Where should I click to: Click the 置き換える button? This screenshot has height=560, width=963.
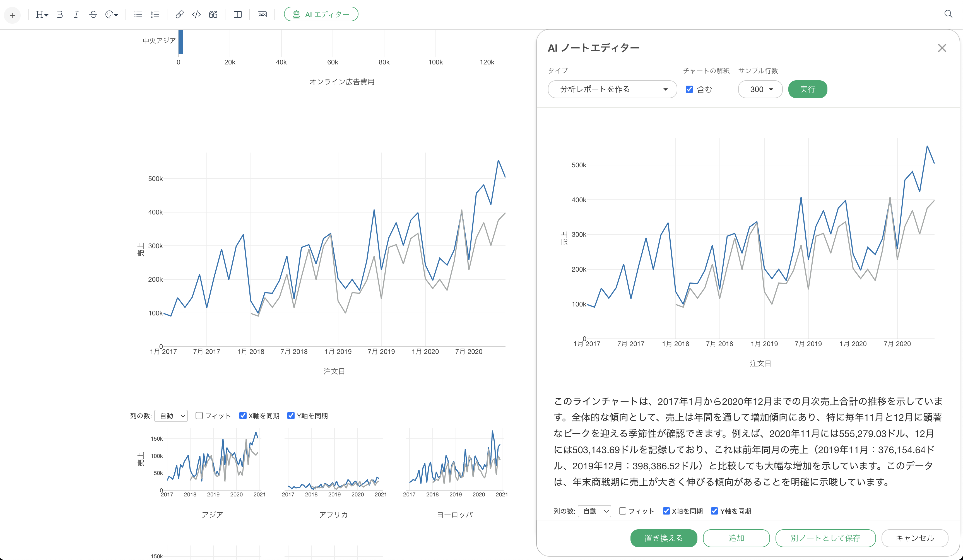tap(663, 538)
